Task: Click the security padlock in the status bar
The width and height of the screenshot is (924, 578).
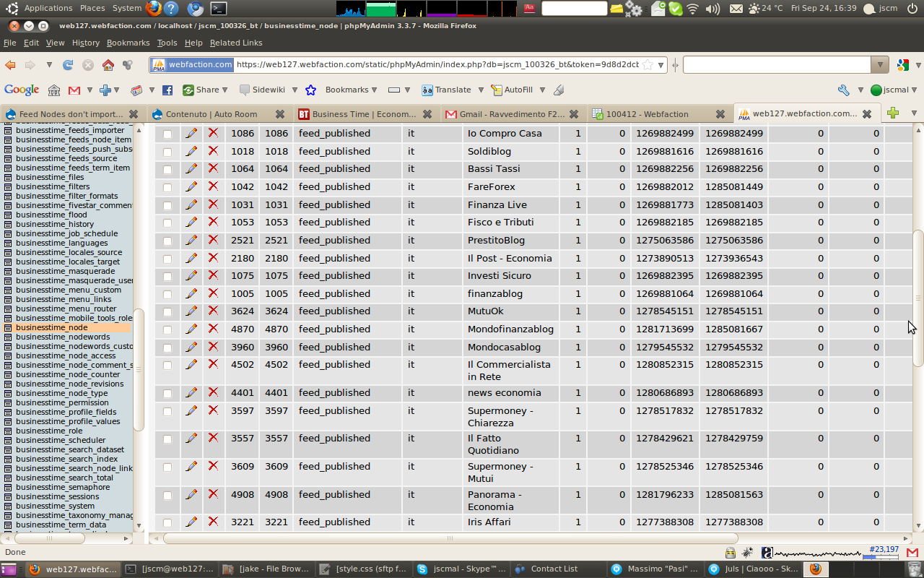Action: coord(729,551)
